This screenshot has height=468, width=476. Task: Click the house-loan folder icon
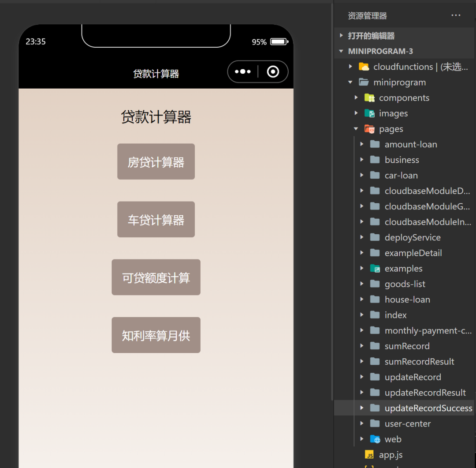click(x=375, y=300)
